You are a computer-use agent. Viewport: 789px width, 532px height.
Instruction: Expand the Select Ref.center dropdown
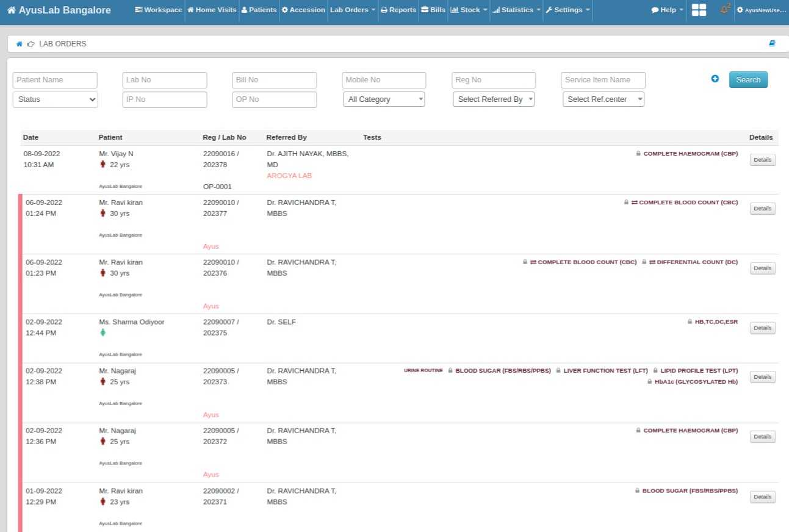pyautogui.click(x=603, y=98)
